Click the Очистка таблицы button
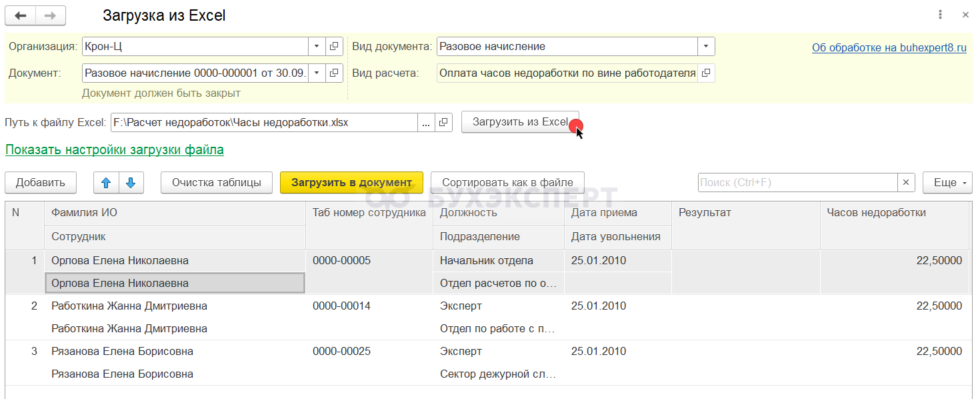980x399 pixels. click(217, 183)
